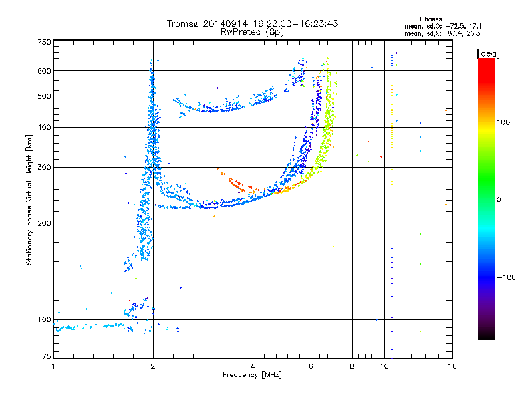This screenshot has width=532, height=399.
Task: Click the plot title 'Tromsø 20140914 16:22:00-16:23:43'
Action: point(253,23)
